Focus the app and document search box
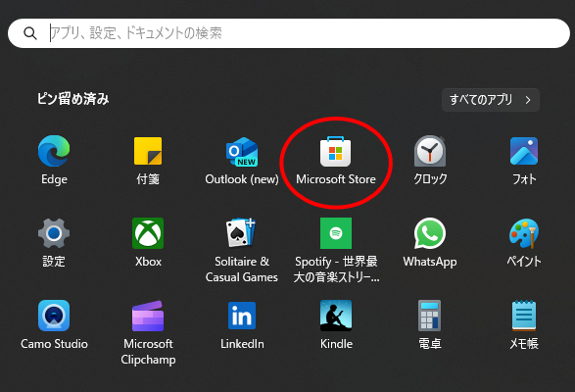 pyautogui.click(x=289, y=33)
